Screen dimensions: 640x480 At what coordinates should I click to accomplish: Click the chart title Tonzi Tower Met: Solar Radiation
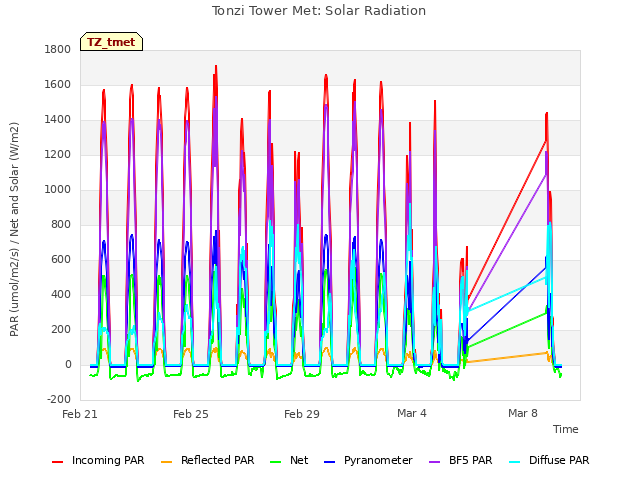pyautogui.click(x=319, y=11)
